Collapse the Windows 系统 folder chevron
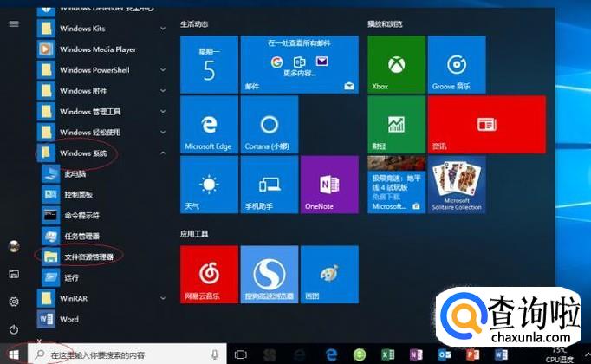This screenshot has height=364, width=591. [x=163, y=153]
